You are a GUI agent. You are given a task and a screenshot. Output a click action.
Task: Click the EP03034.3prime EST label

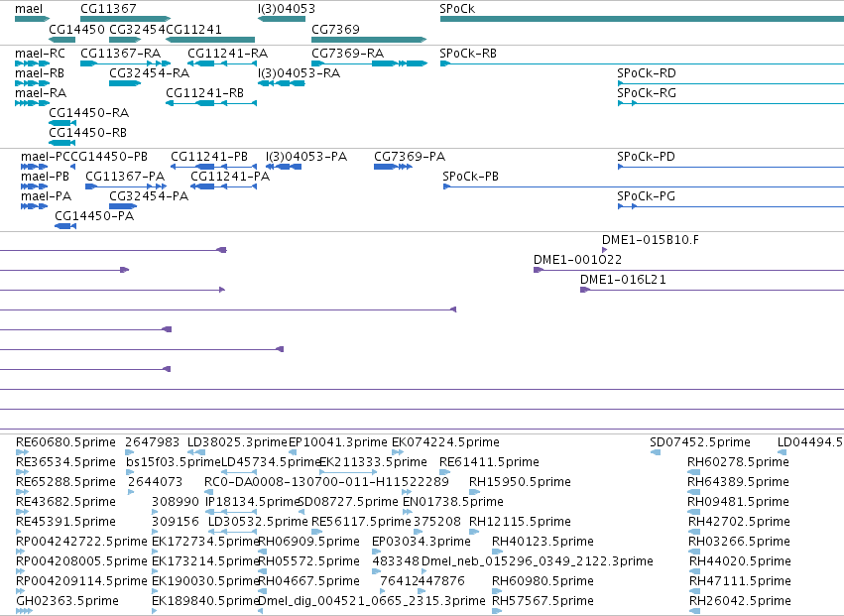421,542
